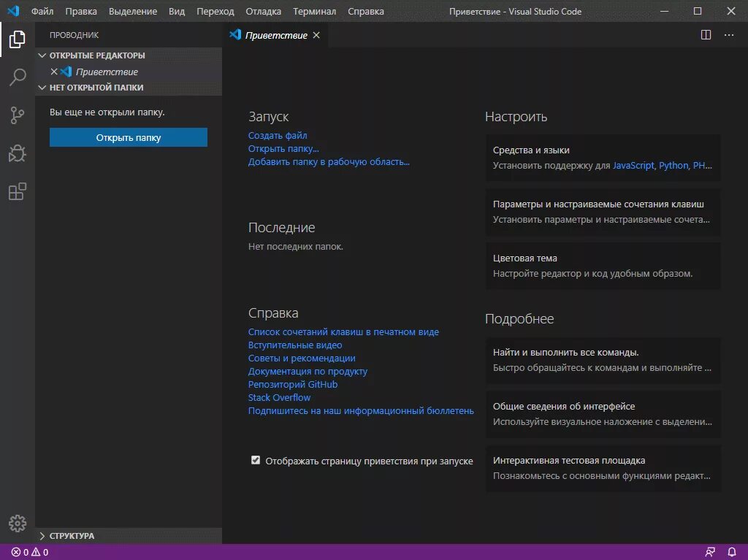Click Добавить папку в рабочую область link
This screenshot has height=560, width=748.
pyautogui.click(x=329, y=161)
